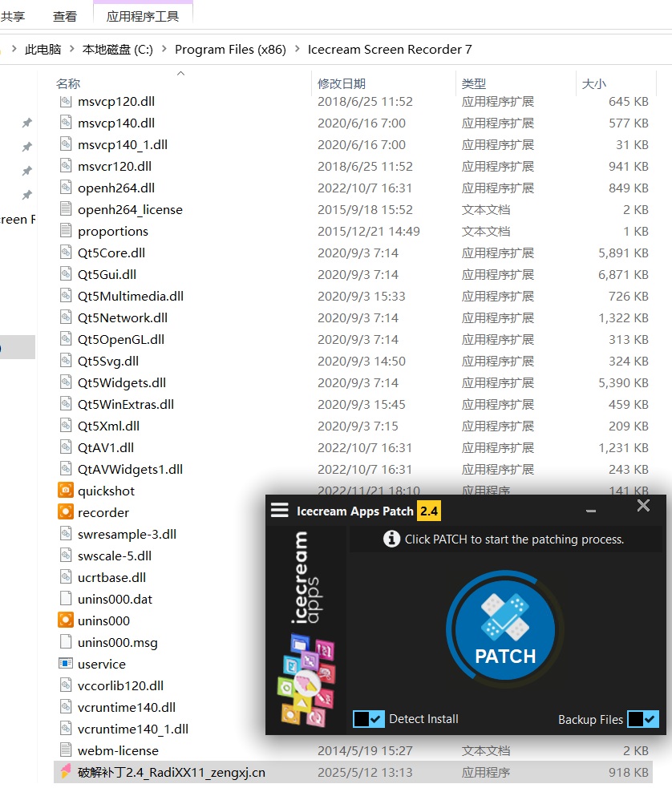This screenshot has height=788, width=672.
Task: Select the Qt5Multimedia.dll file icon
Action: click(65, 295)
